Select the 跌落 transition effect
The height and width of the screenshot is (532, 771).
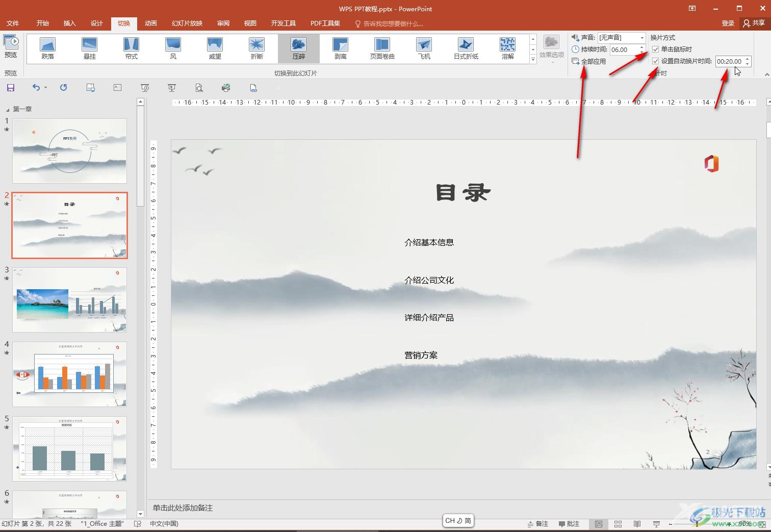(48, 48)
